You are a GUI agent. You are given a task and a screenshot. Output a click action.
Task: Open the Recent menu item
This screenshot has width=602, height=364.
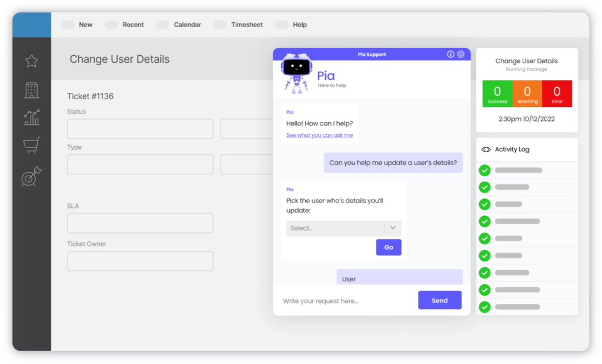click(x=133, y=25)
